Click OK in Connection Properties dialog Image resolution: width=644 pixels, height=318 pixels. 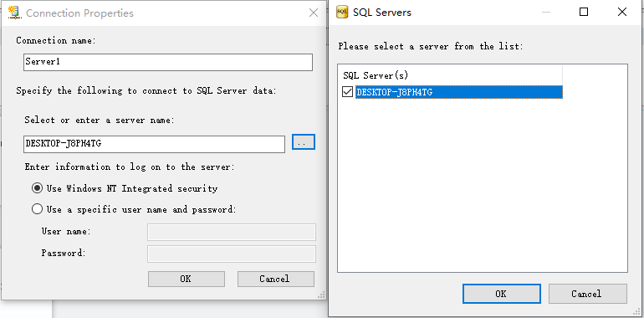click(186, 279)
